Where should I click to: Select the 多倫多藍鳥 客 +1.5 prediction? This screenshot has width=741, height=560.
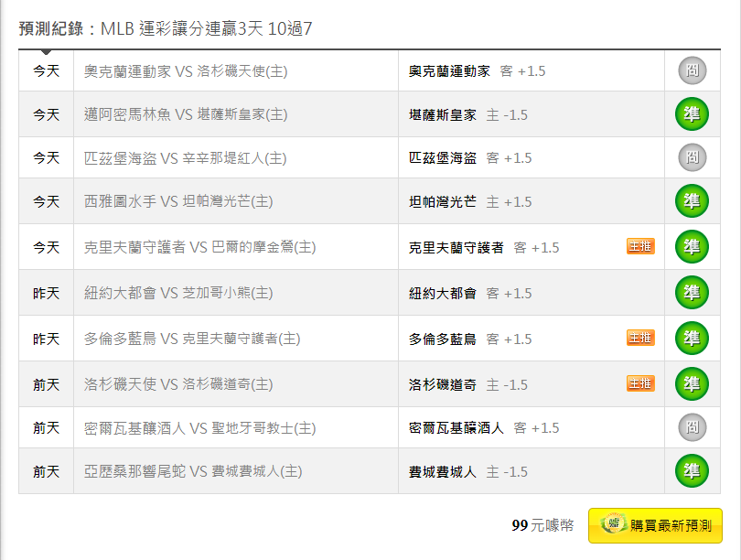pos(470,339)
